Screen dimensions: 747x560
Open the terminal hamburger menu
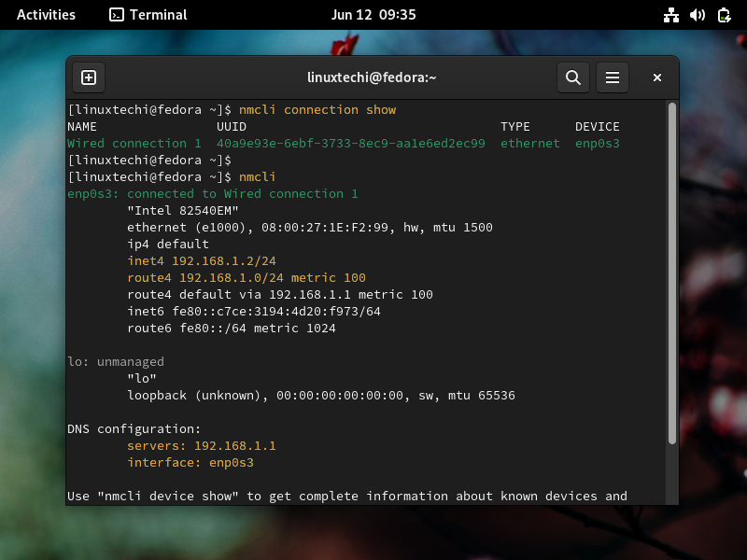[613, 77]
